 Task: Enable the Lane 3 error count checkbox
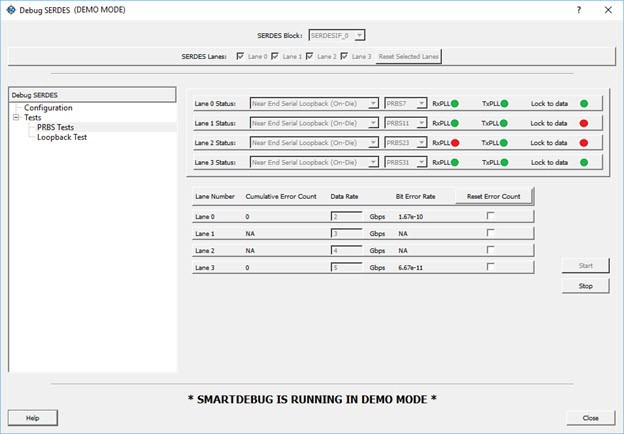pyautogui.click(x=490, y=267)
